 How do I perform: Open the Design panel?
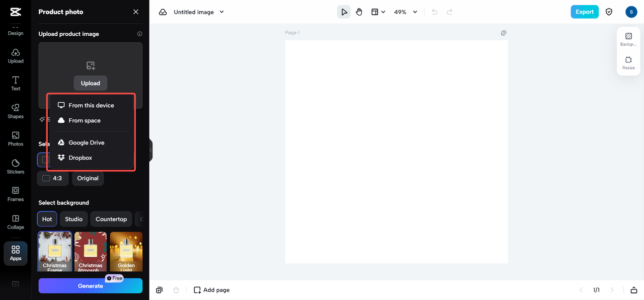[16, 31]
